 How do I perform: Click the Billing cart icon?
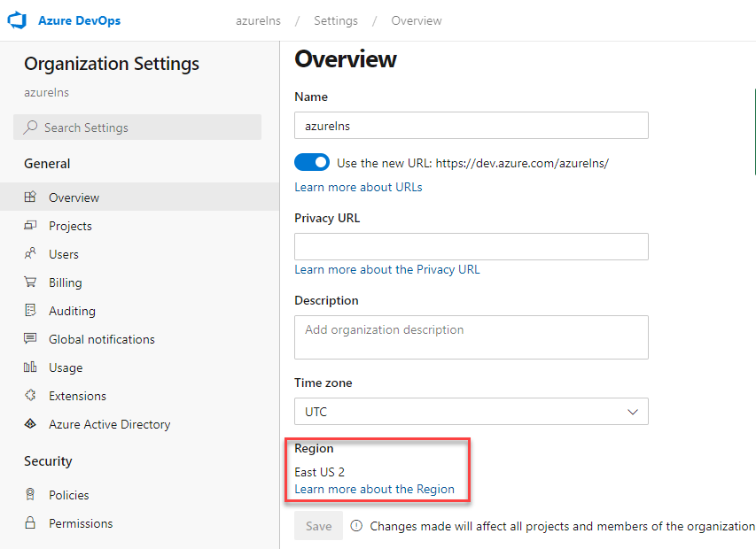30,282
